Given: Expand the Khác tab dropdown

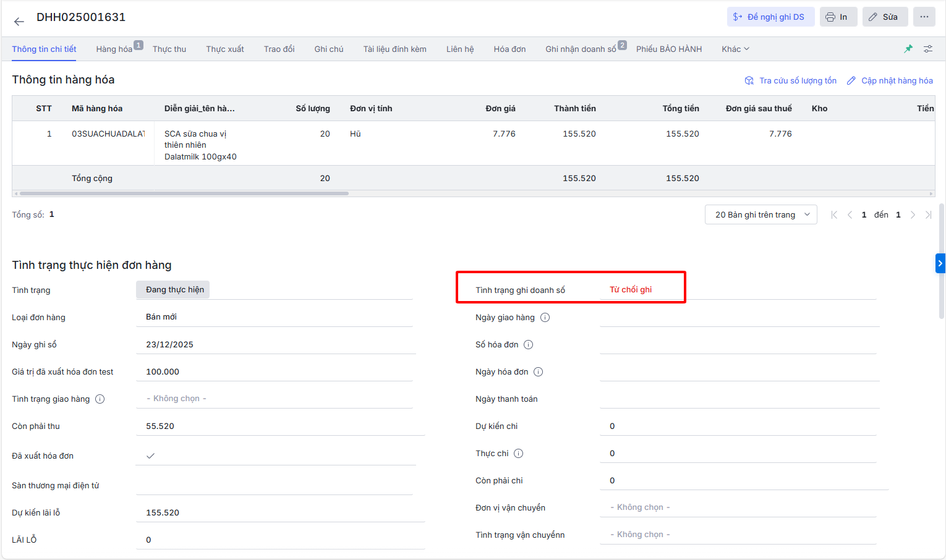Looking at the screenshot, I should coord(735,49).
